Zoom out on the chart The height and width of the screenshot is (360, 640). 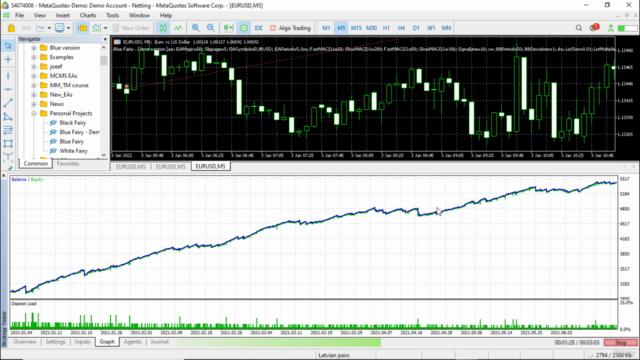pyautogui.click(x=211, y=28)
